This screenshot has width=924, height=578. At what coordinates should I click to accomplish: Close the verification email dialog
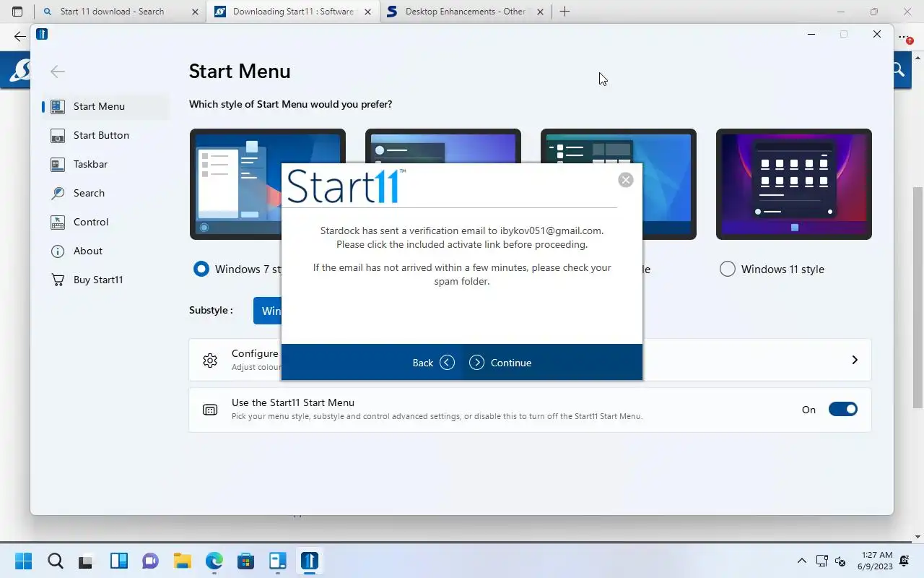coord(626,180)
